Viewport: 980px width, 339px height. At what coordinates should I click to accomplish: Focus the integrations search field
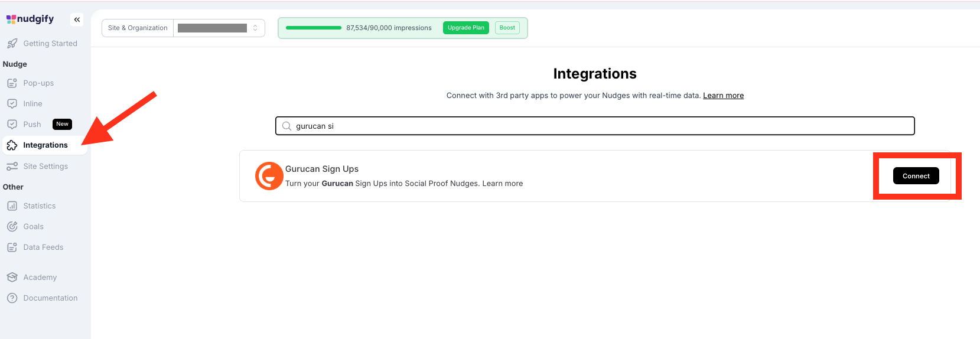[595, 126]
